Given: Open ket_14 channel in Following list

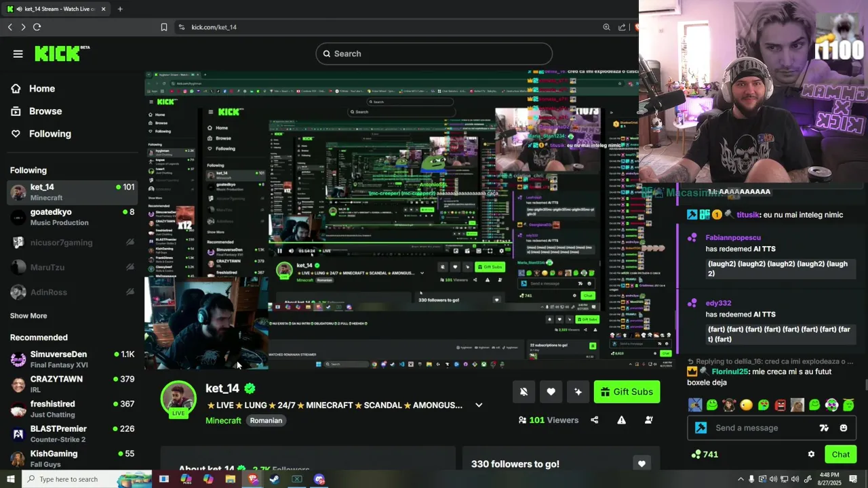Looking at the screenshot, I should (x=72, y=192).
